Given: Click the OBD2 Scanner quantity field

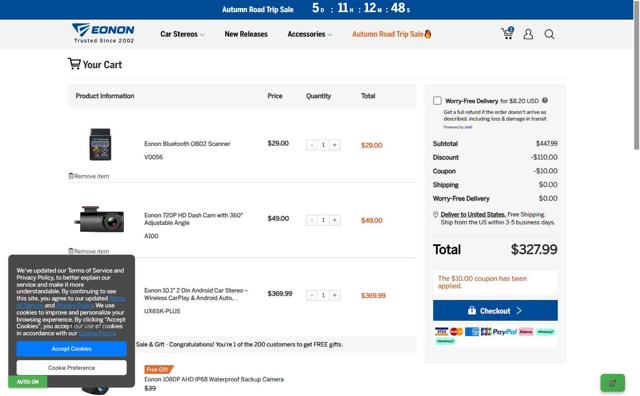Looking at the screenshot, I should pos(323,145).
